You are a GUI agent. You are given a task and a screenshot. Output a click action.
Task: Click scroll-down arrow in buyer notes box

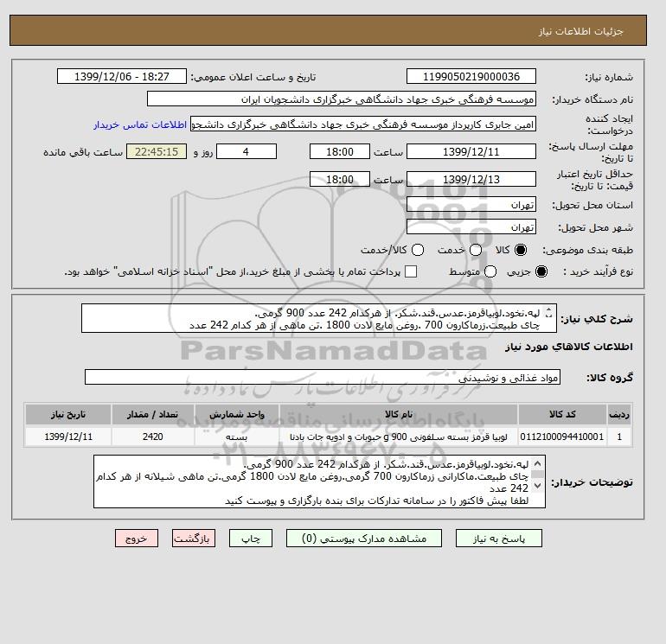tap(538, 485)
